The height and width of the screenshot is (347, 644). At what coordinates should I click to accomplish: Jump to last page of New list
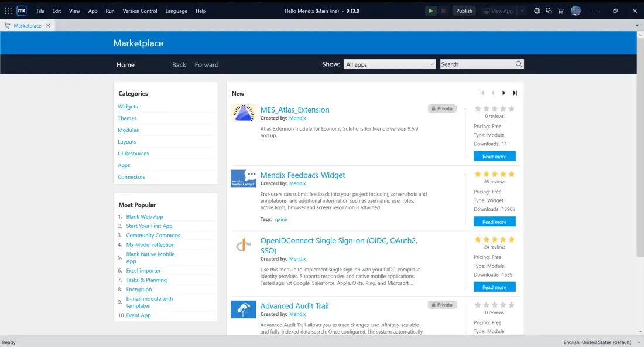click(x=515, y=93)
